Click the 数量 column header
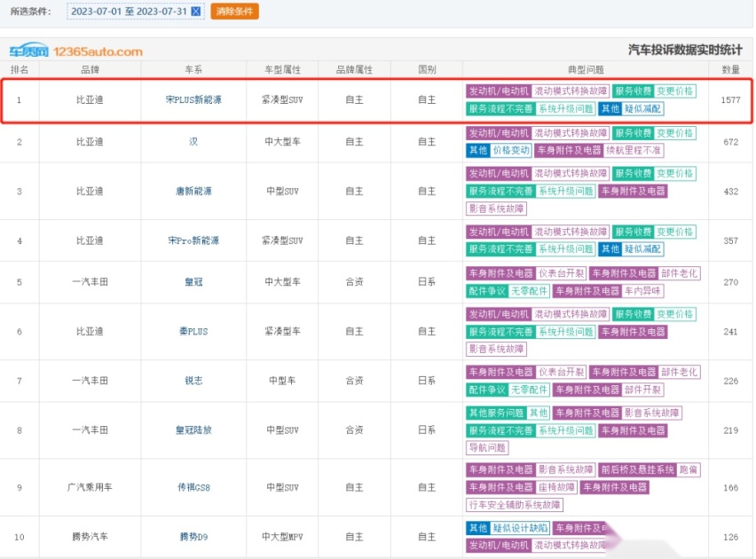Viewport: 756px width, 559px height. (x=730, y=69)
